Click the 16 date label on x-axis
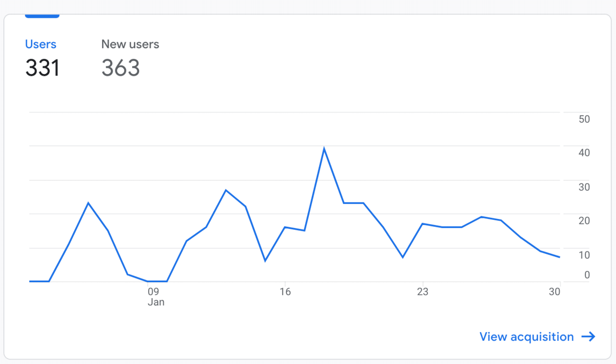616x364 pixels. tap(285, 292)
